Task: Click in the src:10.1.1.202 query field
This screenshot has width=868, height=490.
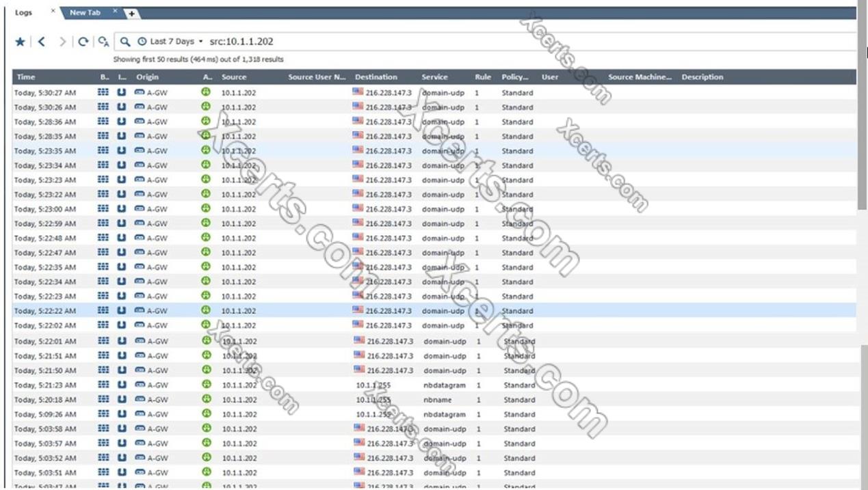Action: pos(410,42)
